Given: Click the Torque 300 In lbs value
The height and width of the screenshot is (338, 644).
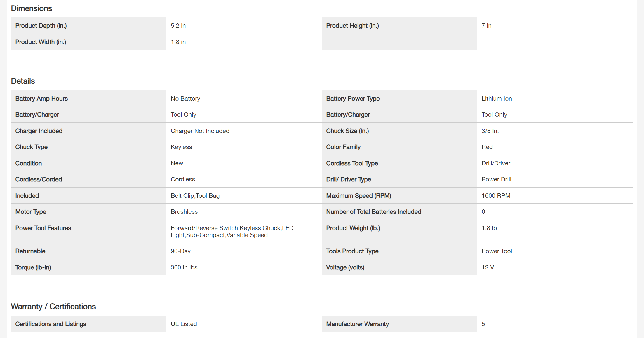Looking at the screenshot, I should (x=184, y=267).
